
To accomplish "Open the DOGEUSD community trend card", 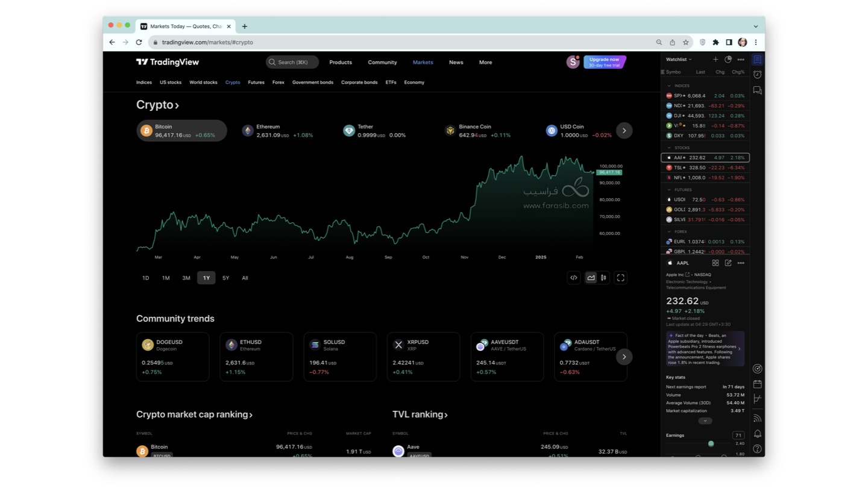I will coord(172,357).
